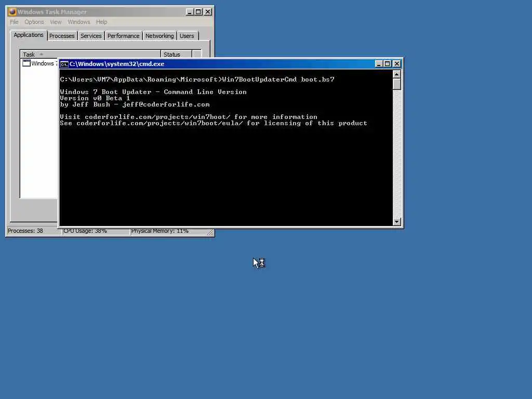The width and height of the screenshot is (532, 399).
Task: Maximize the Windows Task Manager window
Action: [198, 12]
